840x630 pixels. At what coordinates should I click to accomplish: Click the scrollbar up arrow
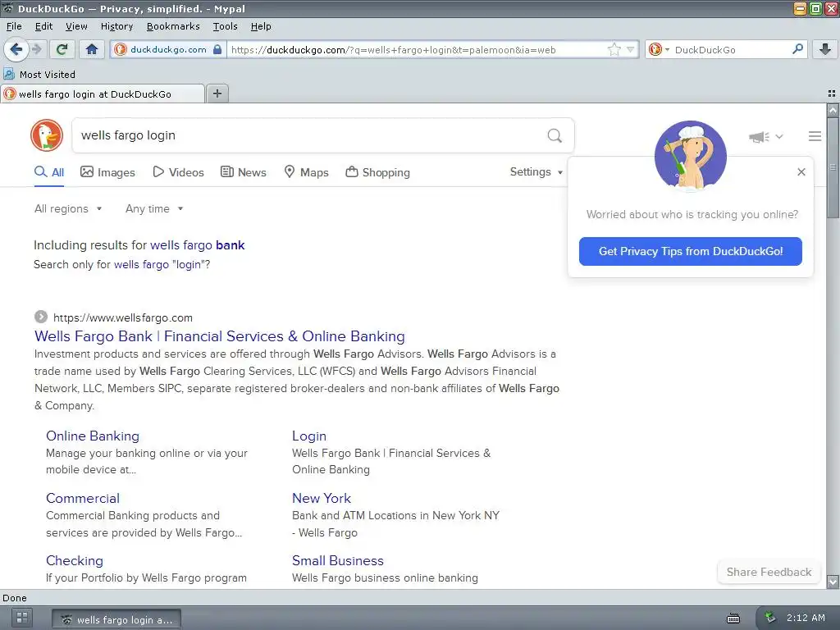tap(833, 111)
